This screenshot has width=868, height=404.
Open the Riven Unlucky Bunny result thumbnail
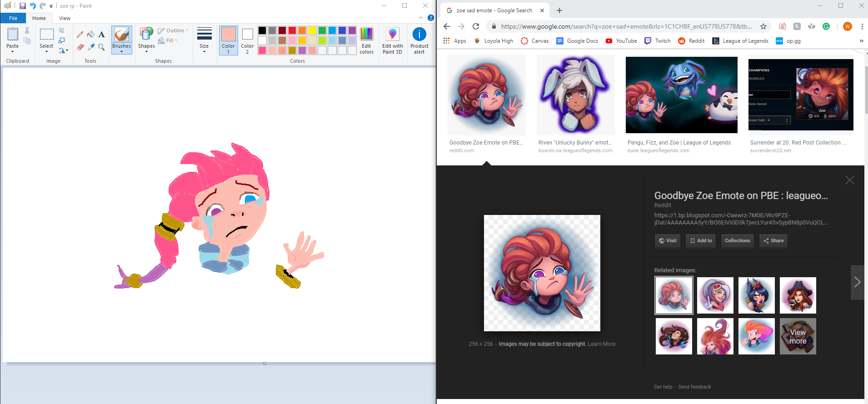pos(575,95)
